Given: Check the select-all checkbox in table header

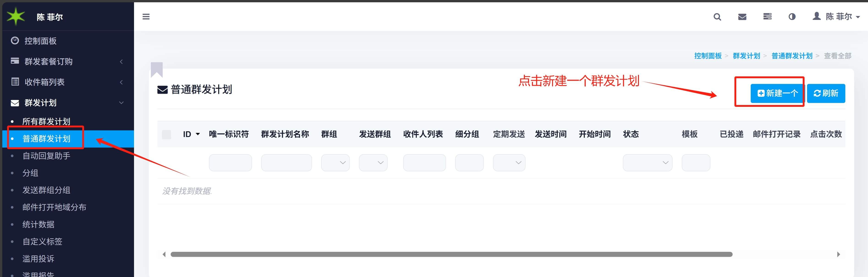Looking at the screenshot, I should (167, 134).
